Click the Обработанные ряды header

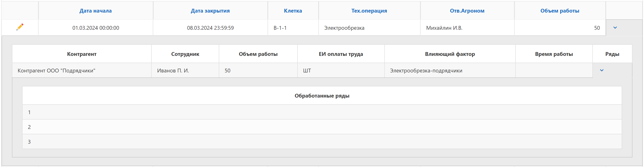[x=322, y=96]
